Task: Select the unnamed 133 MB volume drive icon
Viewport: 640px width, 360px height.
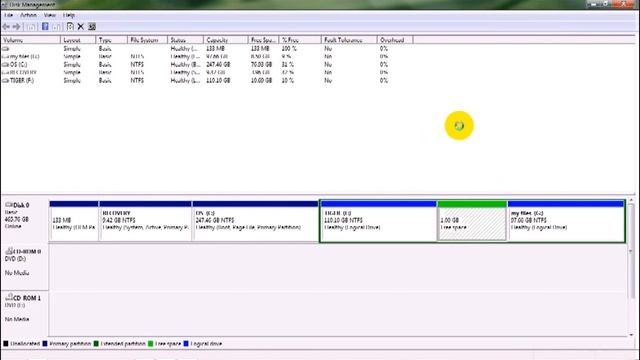Action: coord(5,49)
